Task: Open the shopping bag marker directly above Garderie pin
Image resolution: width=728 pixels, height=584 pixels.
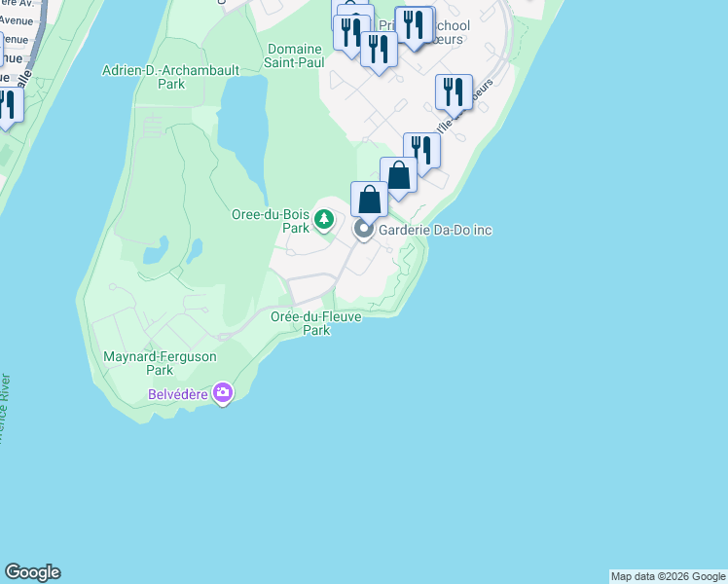Action: point(369,201)
